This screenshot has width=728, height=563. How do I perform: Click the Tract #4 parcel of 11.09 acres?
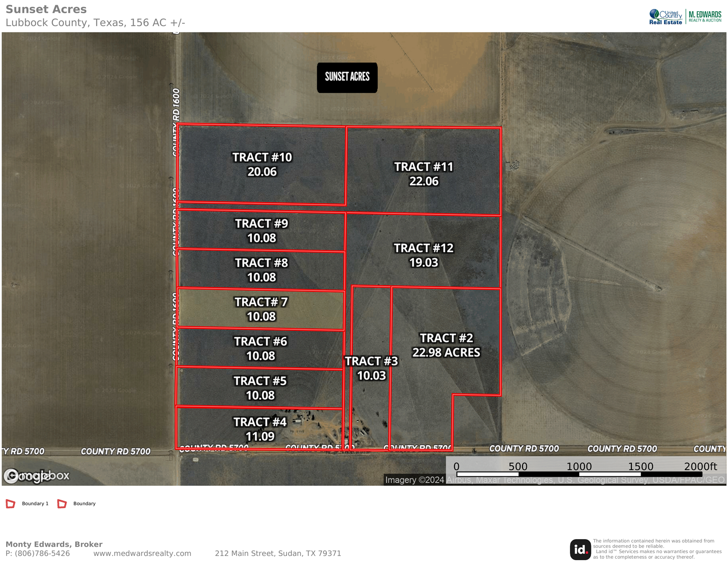coord(260,429)
